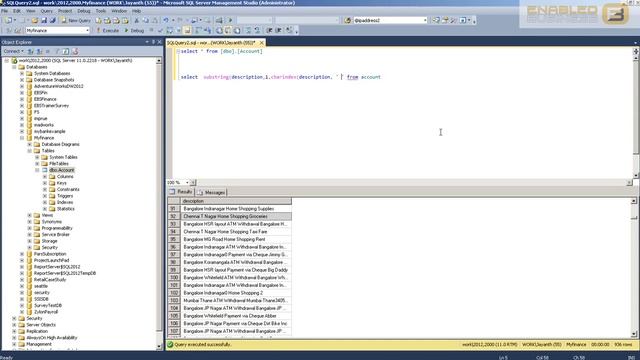Screen dimensions: 640x360
Task: Collapse the Tables folder node
Action: (30, 151)
